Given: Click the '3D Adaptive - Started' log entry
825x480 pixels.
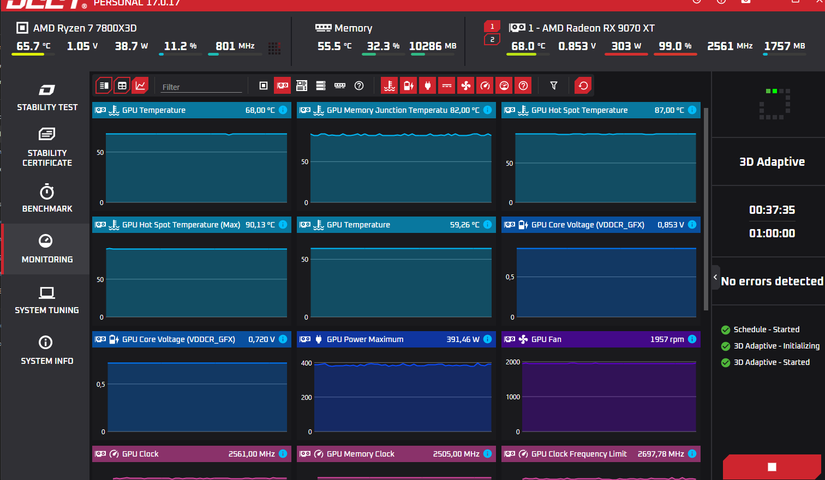Looking at the screenshot, I should pyautogui.click(x=771, y=362).
